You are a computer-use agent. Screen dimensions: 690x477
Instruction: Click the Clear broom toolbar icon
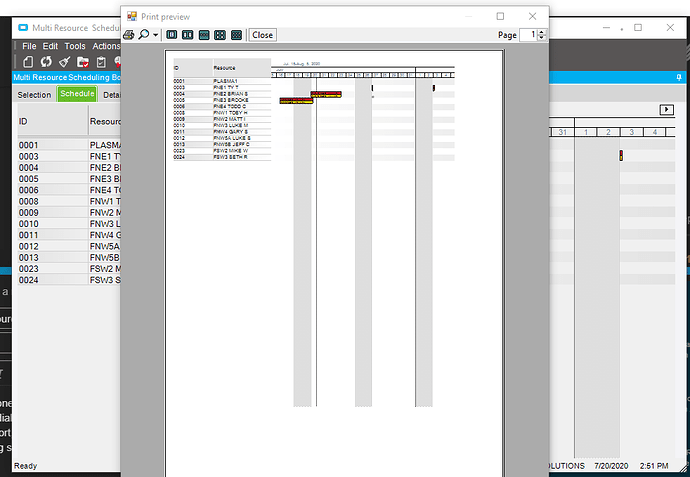[65, 62]
